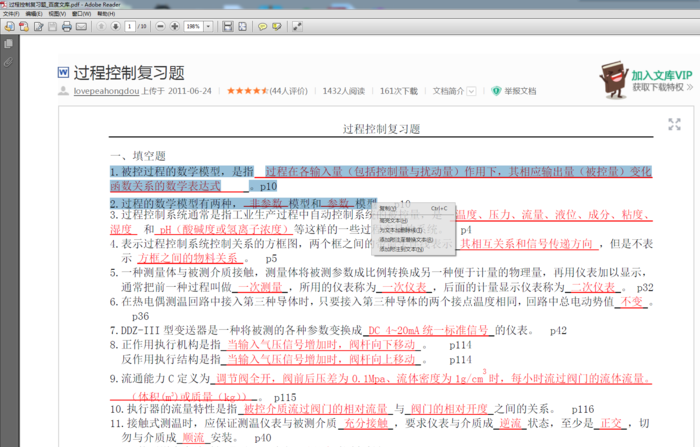Open the attachments paperclip panel

(x=8, y=62)
